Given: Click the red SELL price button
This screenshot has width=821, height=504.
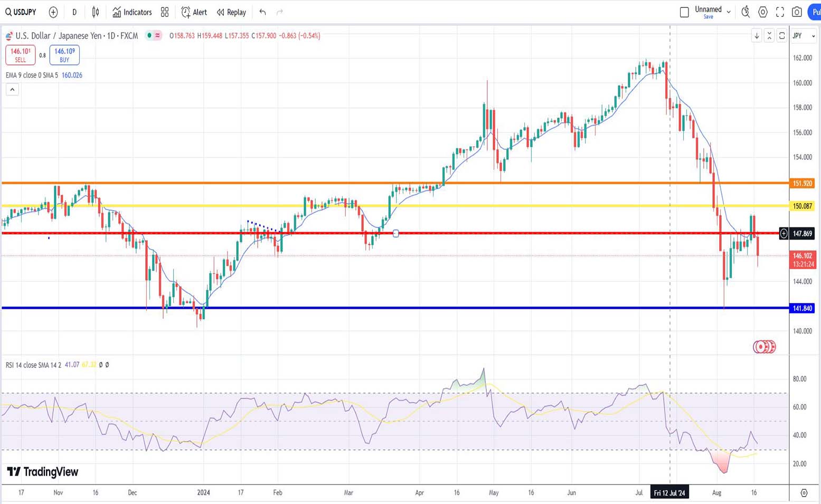Looking at the screenshot, I should (x=21, y=55).
